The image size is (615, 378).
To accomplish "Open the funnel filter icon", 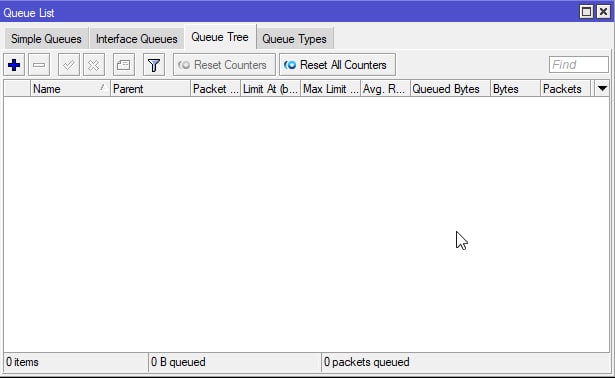I will coord(154,65).
